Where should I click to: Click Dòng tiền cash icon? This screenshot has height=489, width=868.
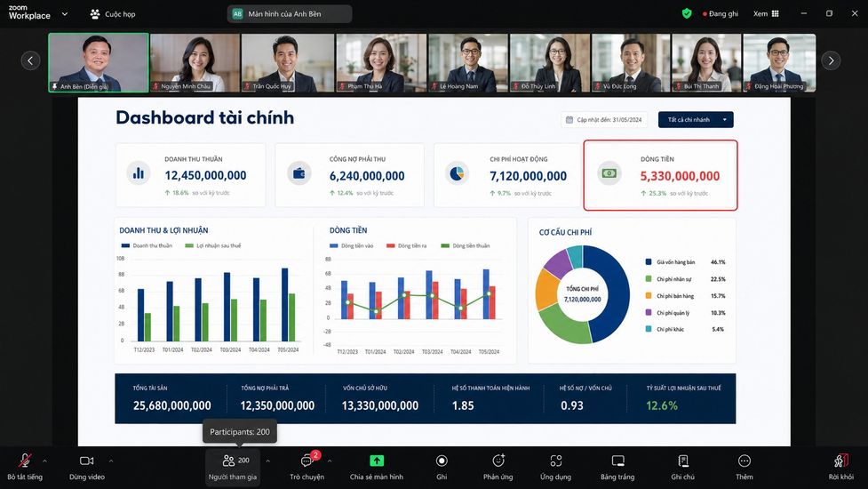coord(609,173)
